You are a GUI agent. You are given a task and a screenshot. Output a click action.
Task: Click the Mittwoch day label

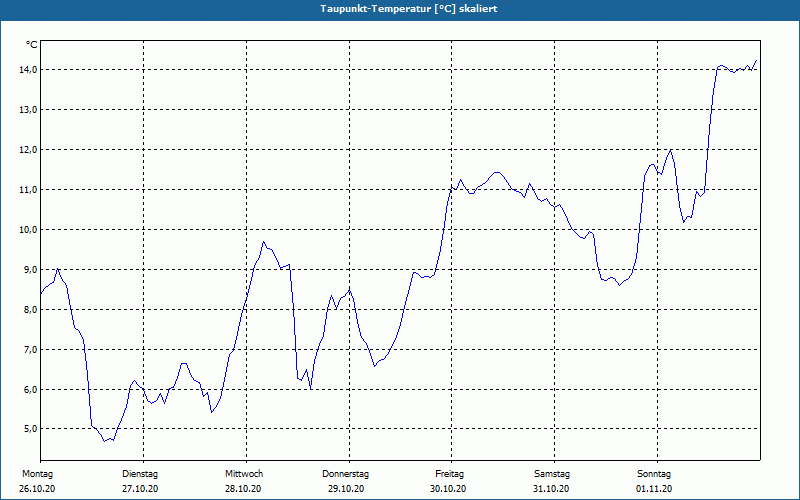pos(244,474)
